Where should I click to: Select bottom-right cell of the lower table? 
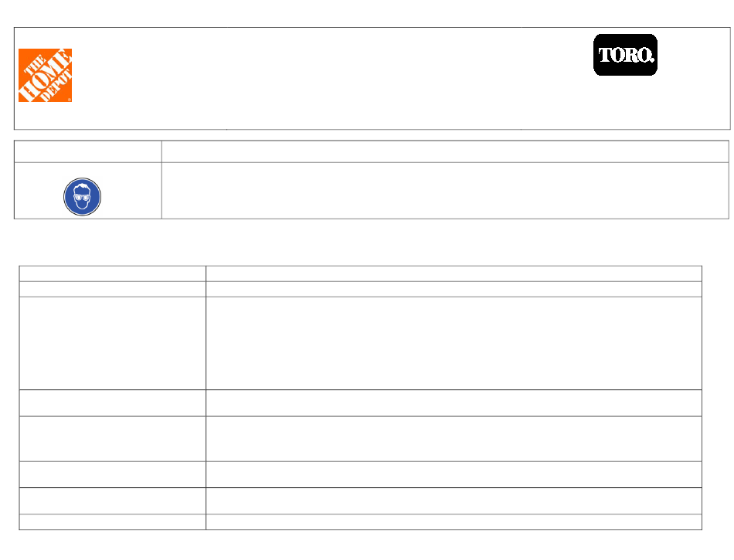point(454,522)
